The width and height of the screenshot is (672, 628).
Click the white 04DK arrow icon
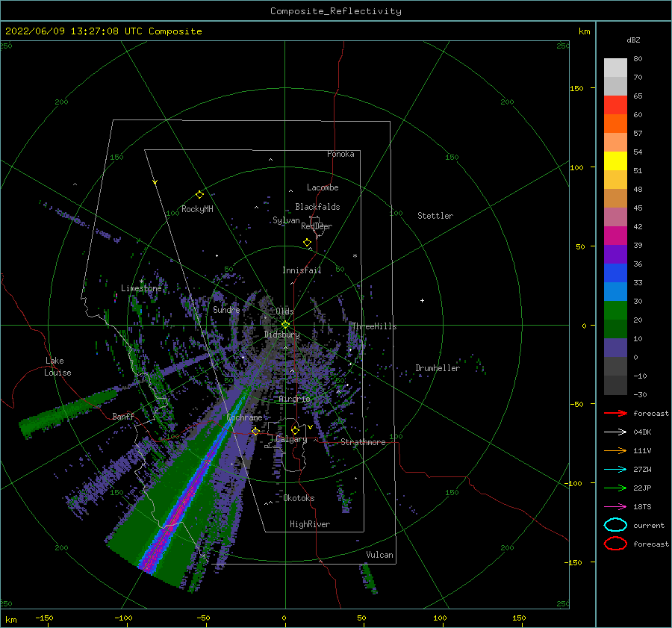(x=615, y=432)
